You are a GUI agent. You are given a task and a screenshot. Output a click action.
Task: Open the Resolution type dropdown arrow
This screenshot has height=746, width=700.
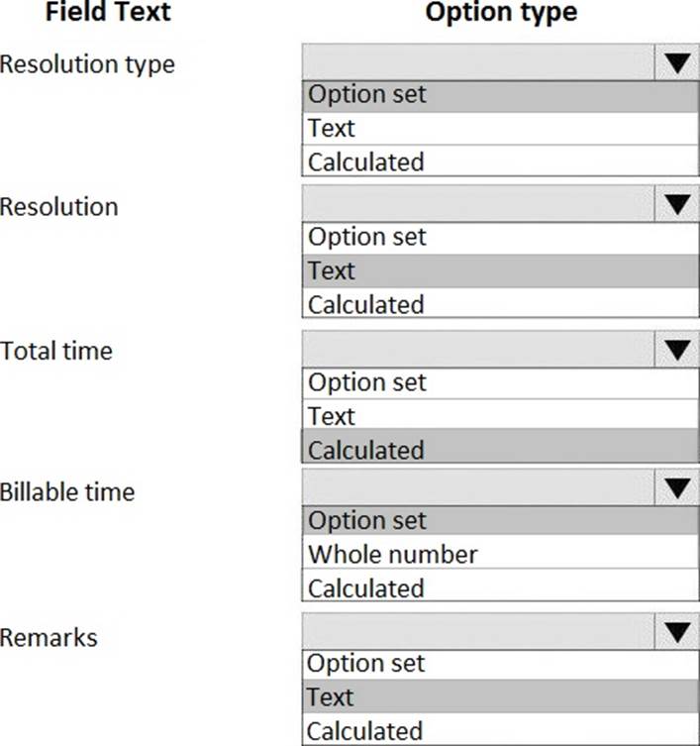(676, 62)
